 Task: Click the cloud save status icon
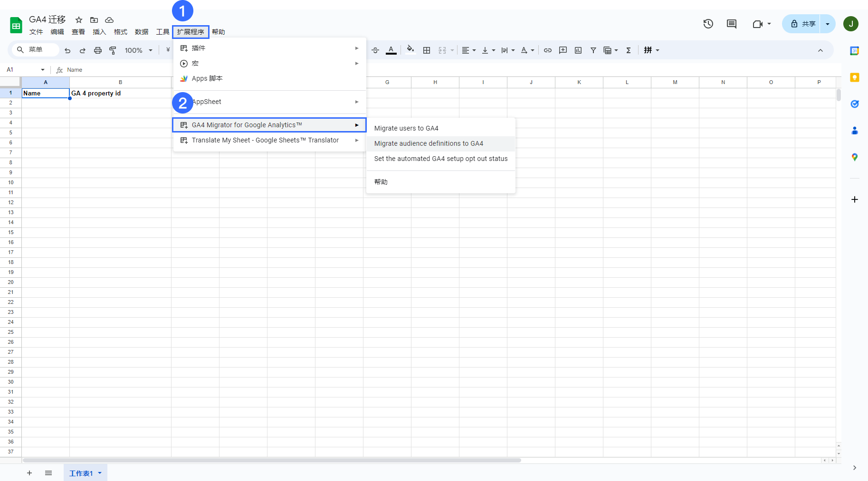point(109,20)
